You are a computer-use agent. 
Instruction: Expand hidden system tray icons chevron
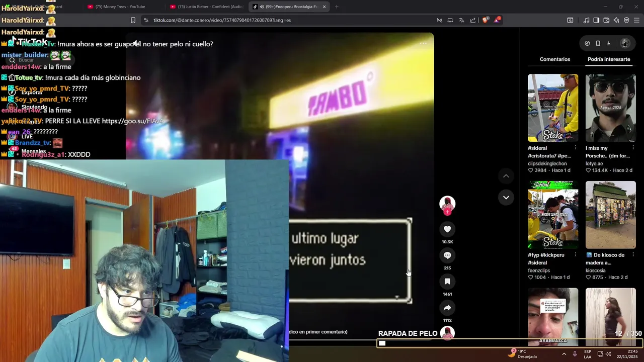(563, 354)
